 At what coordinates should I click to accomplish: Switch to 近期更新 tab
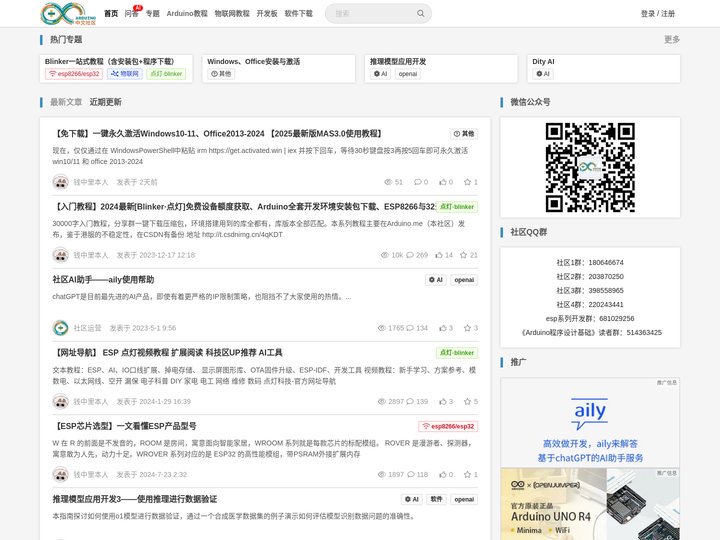[105, 102]
